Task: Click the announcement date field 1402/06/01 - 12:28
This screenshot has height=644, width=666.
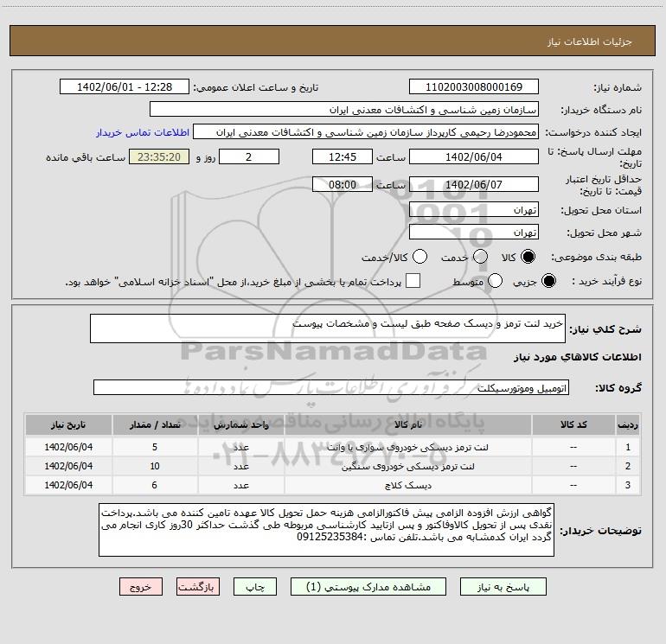Action: (x=125, y=87)
